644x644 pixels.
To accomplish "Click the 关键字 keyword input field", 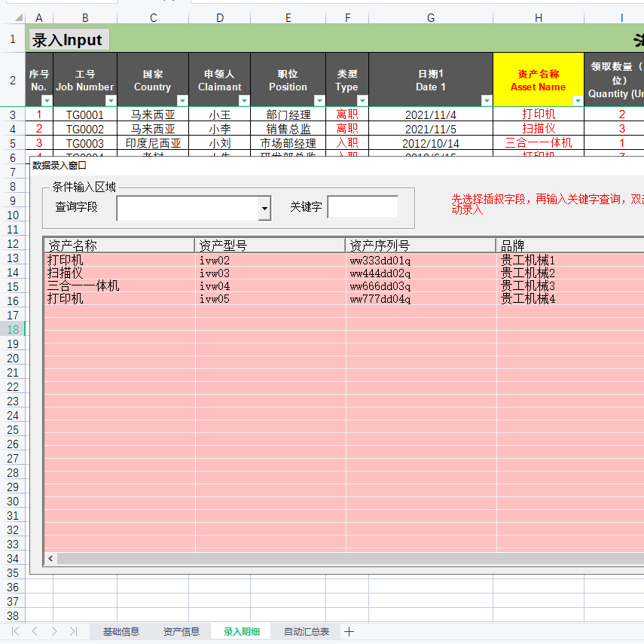I will click(363, 207).
